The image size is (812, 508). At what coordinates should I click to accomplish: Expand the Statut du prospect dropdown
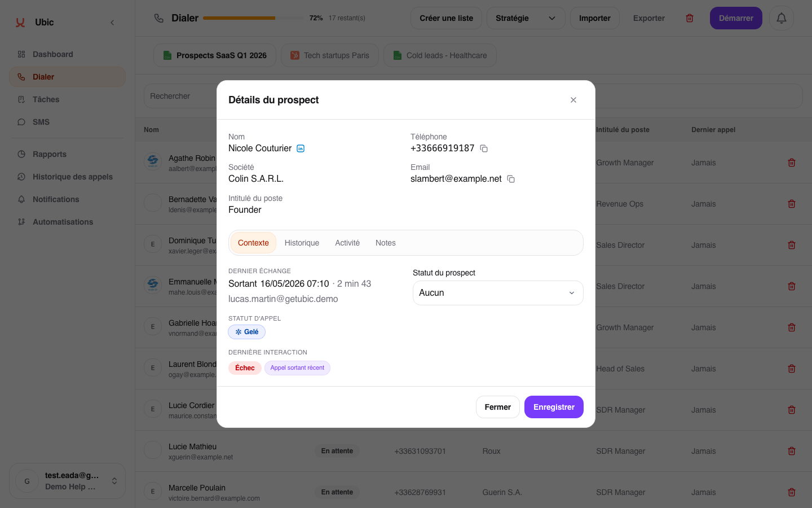coord(498,293)
